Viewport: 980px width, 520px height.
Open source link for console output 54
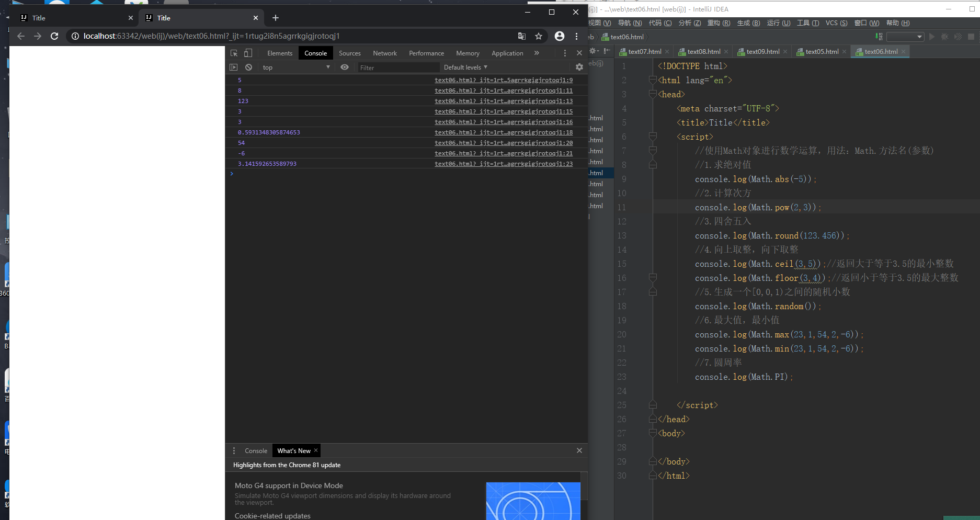pos(504,143)
